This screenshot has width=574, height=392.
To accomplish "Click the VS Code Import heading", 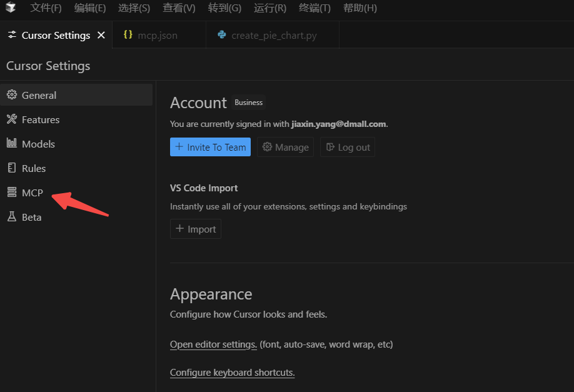I will 204,188.
